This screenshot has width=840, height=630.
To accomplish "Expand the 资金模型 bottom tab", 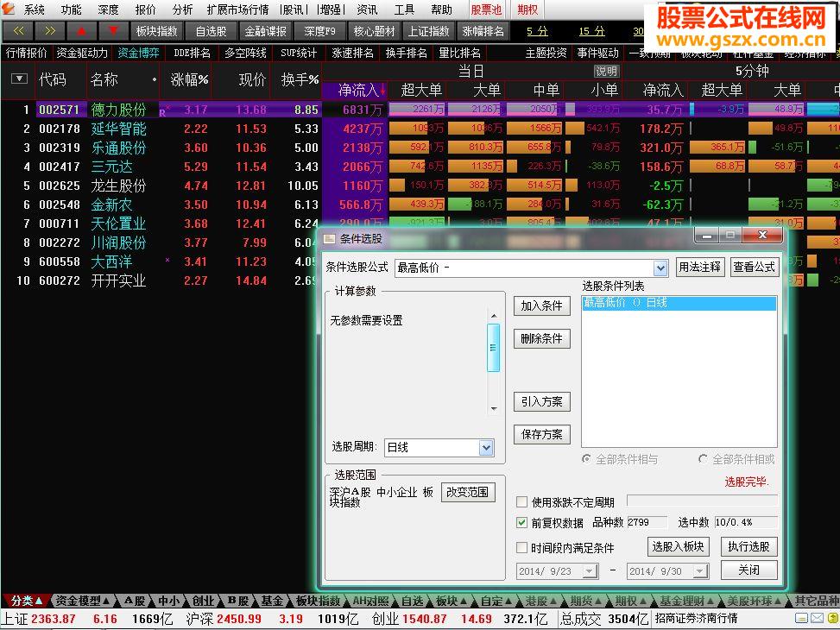I will pos(83,601).
